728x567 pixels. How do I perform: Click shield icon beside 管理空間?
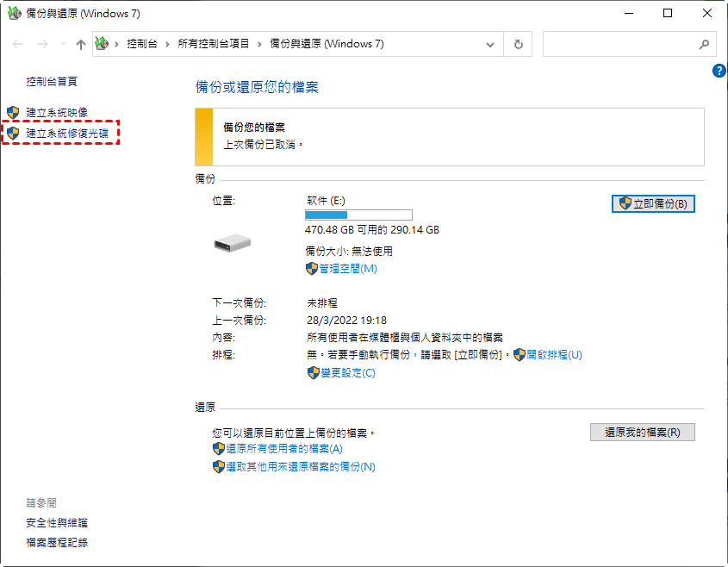coord(312,269)
